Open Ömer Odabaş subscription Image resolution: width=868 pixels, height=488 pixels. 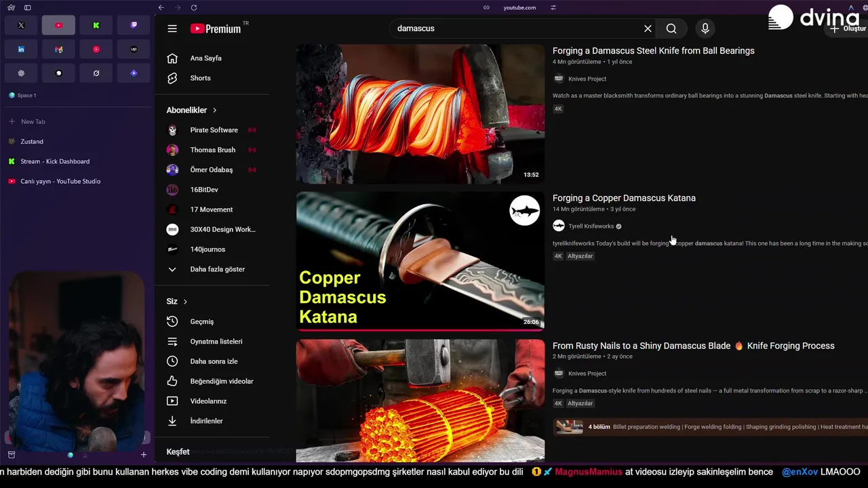tap(212, 169)
